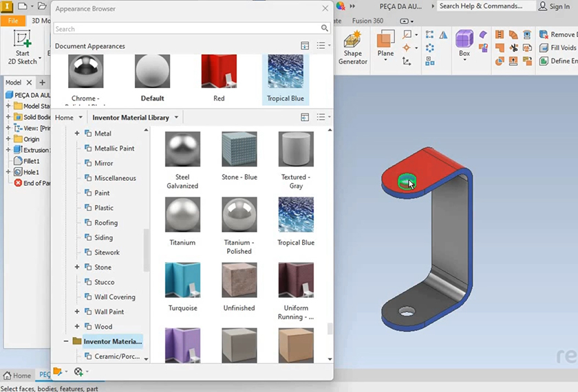Select the Turquoise appearance swatch

point(182,279)
